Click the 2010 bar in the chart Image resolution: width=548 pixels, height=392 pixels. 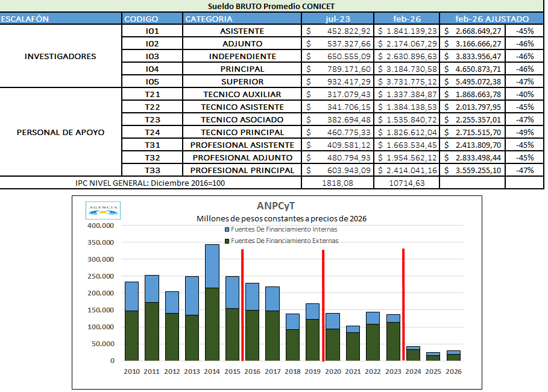click(131, 321)
